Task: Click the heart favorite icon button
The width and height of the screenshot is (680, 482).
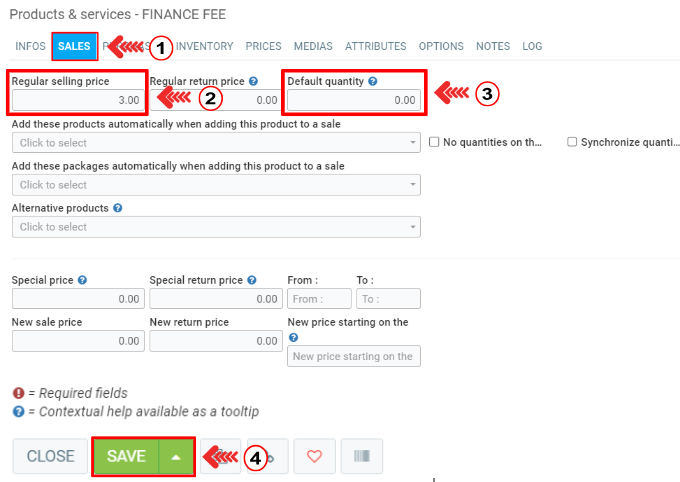Action: tap(314, 456)
